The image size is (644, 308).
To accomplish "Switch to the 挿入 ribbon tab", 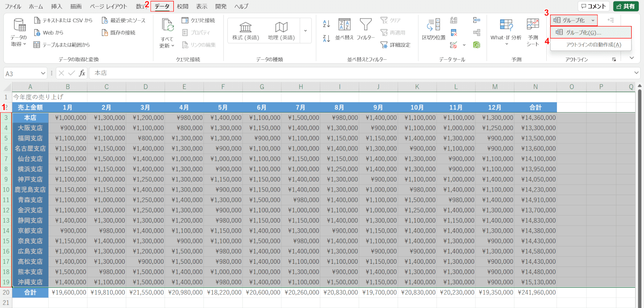I will 57,7.
